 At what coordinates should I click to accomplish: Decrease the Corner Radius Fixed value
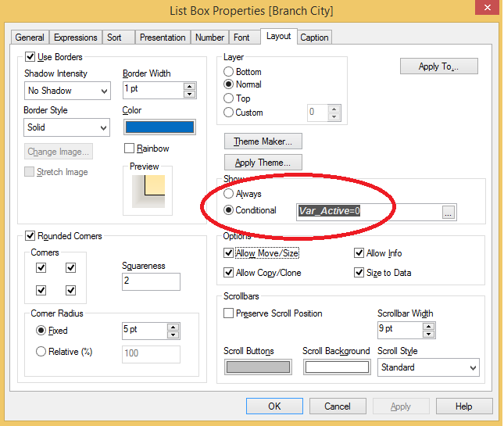point(173,335)
